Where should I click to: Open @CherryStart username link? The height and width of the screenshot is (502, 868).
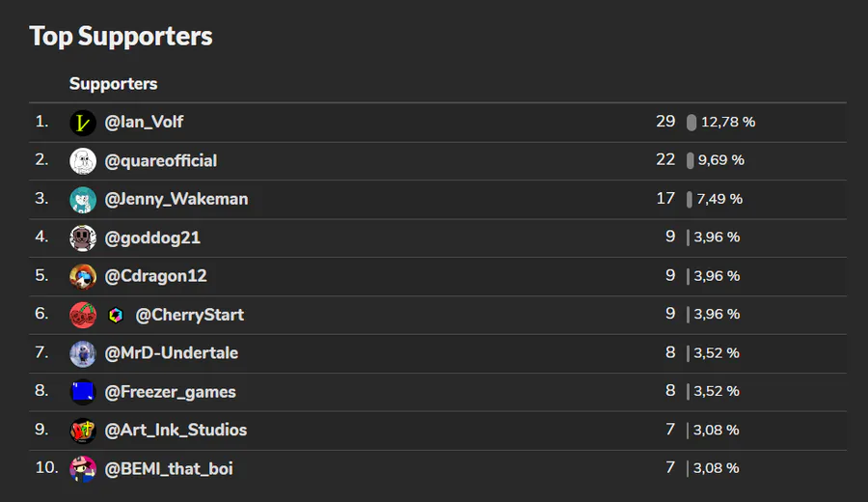point(189,315)
